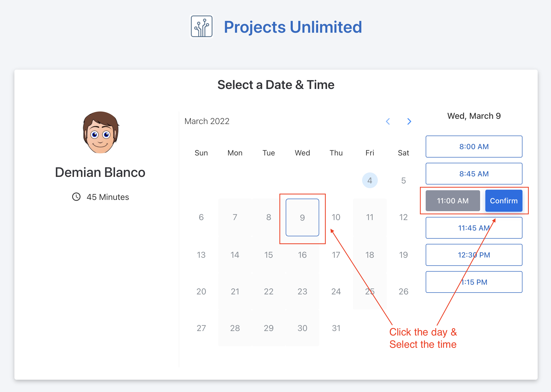The height and width of the screenshot is (392, 551).
Task: Click the Projects Unlimited logo icon
Action: click(x=201, y=27)
